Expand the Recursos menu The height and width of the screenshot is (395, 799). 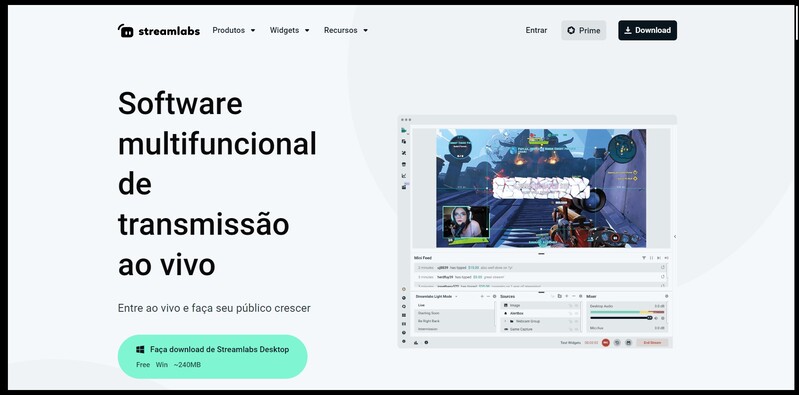346,31
